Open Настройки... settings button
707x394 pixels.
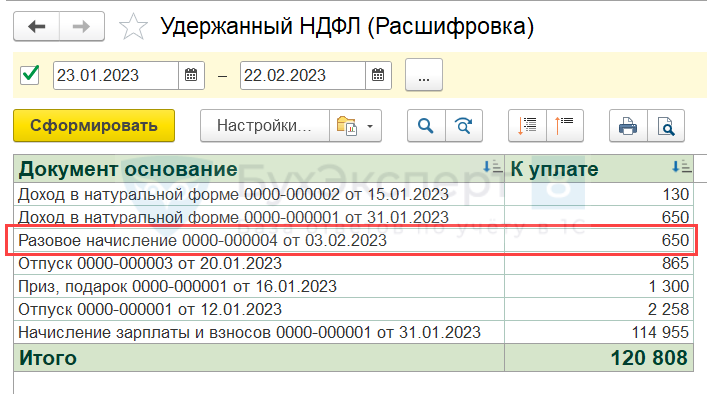(264, 126)
